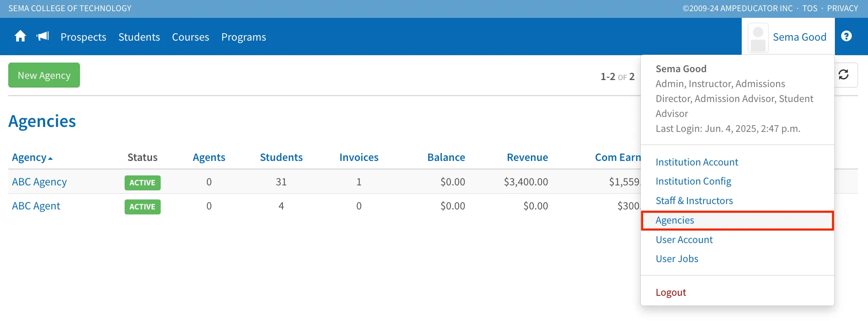Click ABC Agent's $0.00 revenue value
This screenshot has height=321, width=868.
[535, 206]
